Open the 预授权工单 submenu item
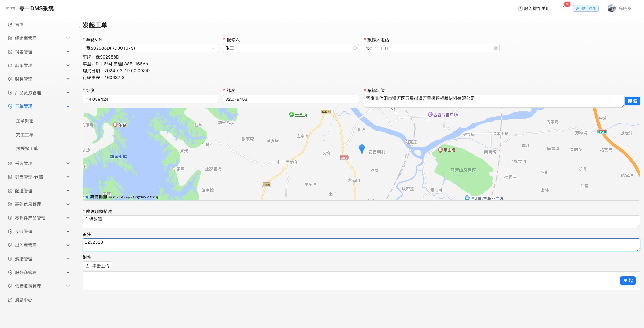 pos(27,148)
